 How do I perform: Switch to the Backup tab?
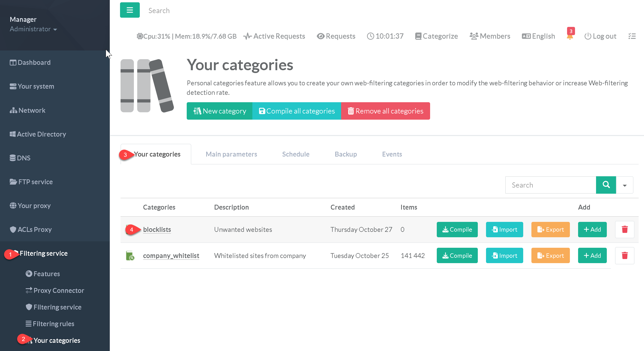click(x=345, y=154)
